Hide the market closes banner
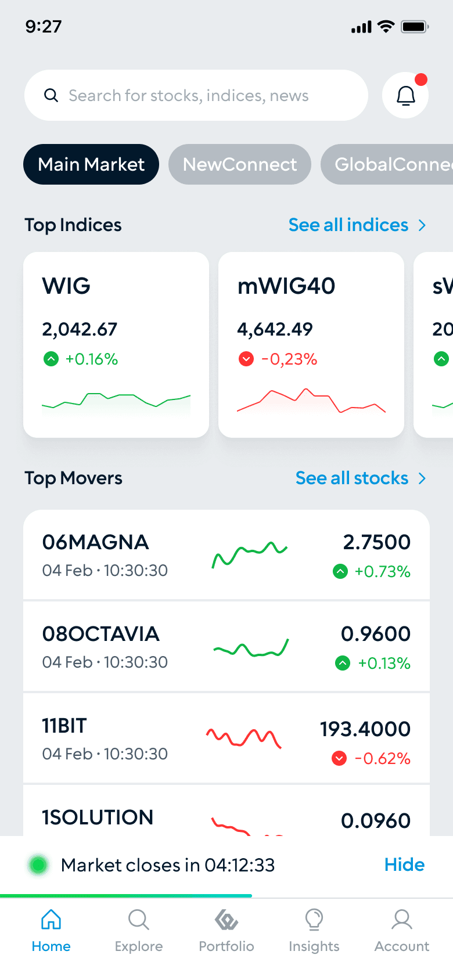The height and width of the screenshot is (980, 453). [404, 864]
